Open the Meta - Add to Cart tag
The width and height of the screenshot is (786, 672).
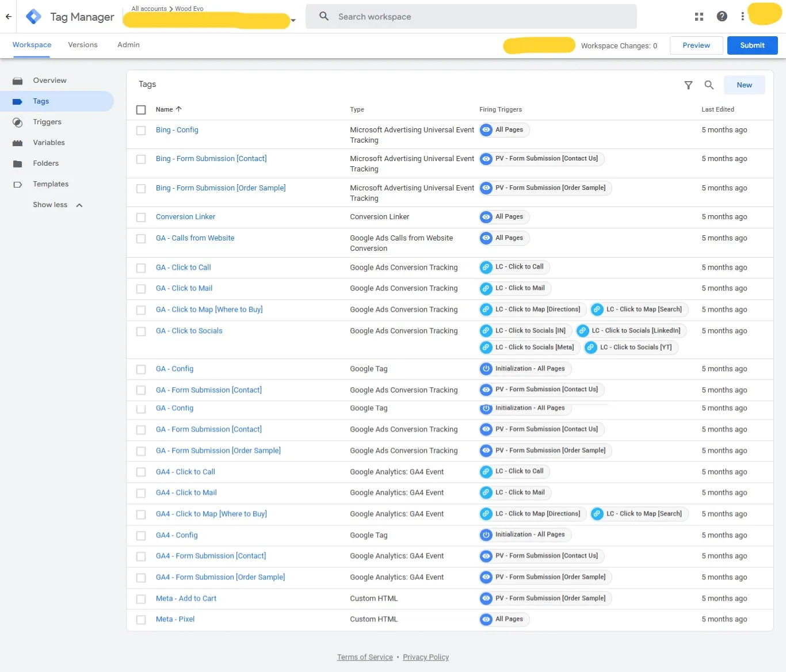[x=186, y=598]
